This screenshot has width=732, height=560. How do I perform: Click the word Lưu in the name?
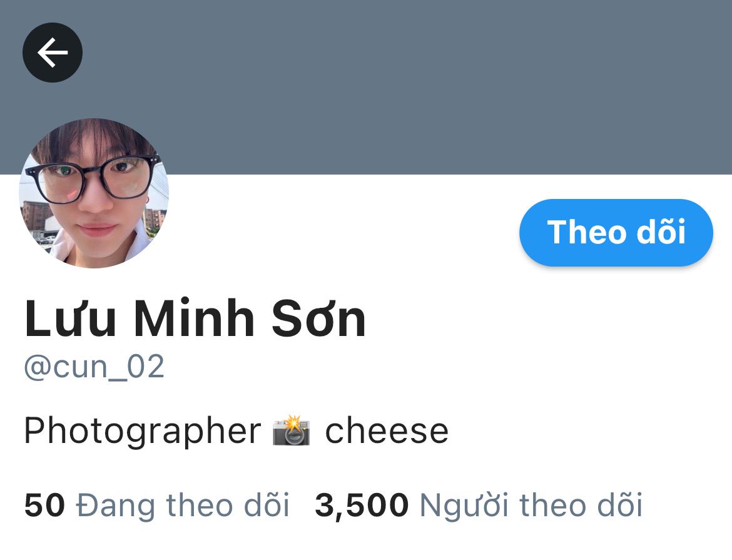point(70,318)
